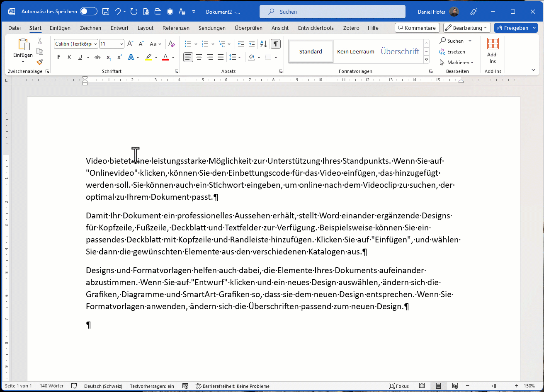
Task: Increase paragraph indent
Action: [252, 44]
